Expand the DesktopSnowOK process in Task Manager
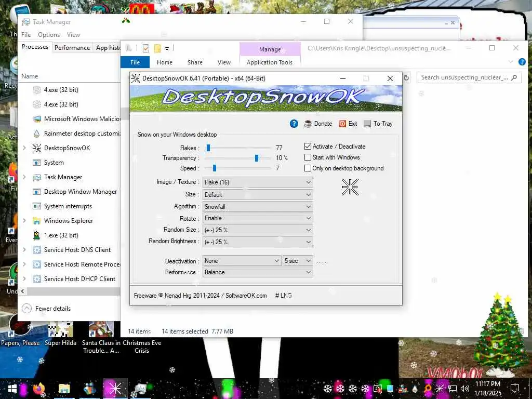 coord(24,148)
